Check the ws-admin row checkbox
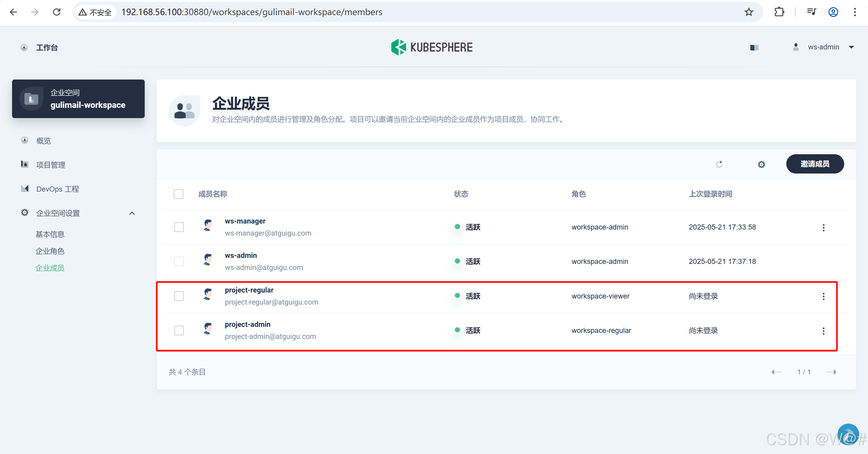Image resolution: width=868 pixels, height=454 pixels. [x=179, y=261]
